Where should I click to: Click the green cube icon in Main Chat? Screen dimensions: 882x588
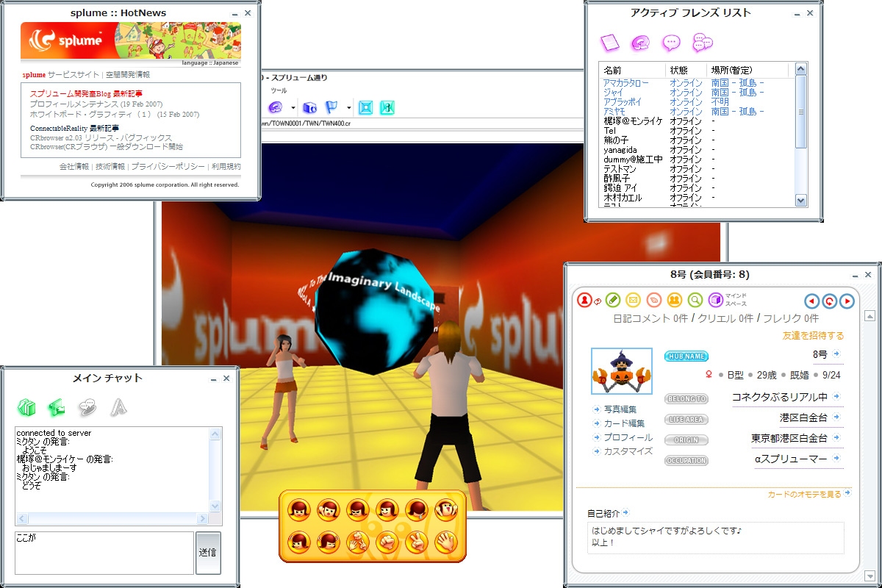[x=26, y=406]
